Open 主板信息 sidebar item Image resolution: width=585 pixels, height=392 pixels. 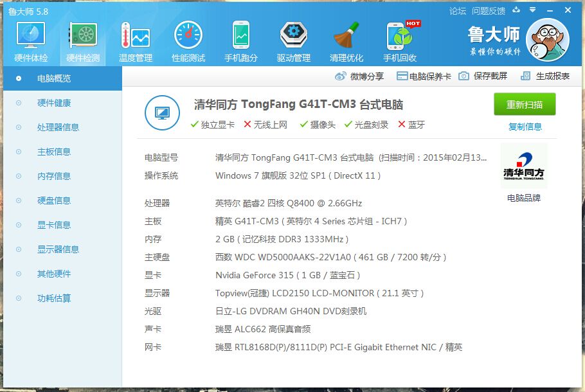coord(62,152)
